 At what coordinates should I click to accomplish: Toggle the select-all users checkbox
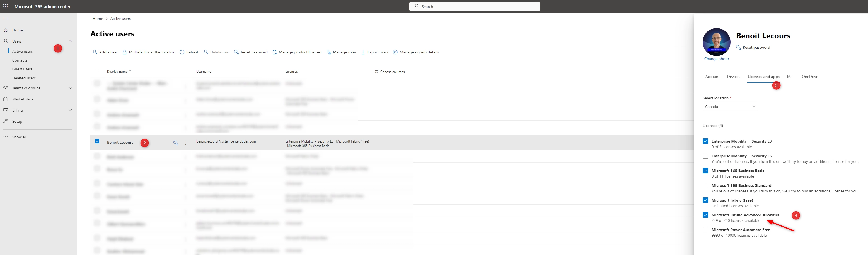tap(97, 71)
